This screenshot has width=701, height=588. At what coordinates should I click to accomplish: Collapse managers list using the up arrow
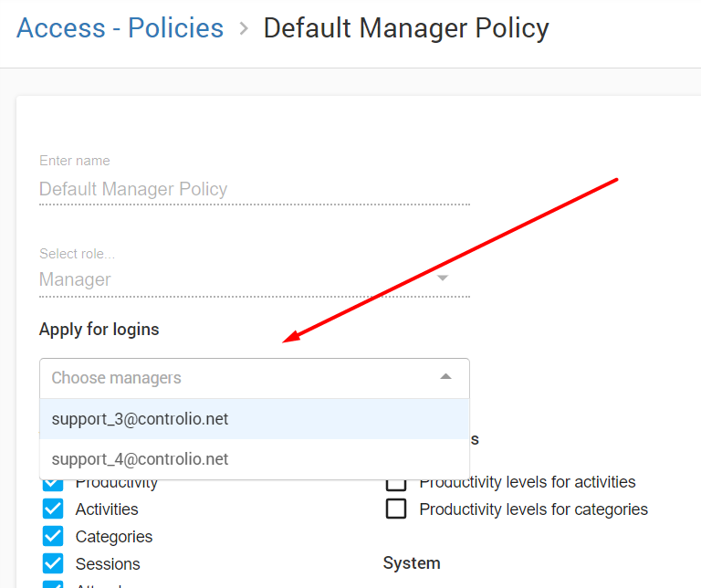coord(445,377)
